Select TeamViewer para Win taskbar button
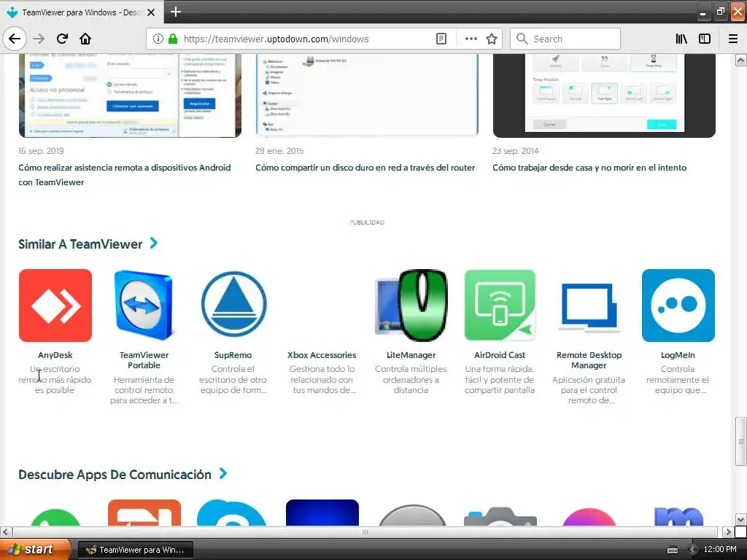This screenshot has width=747, height=560. 135,550
